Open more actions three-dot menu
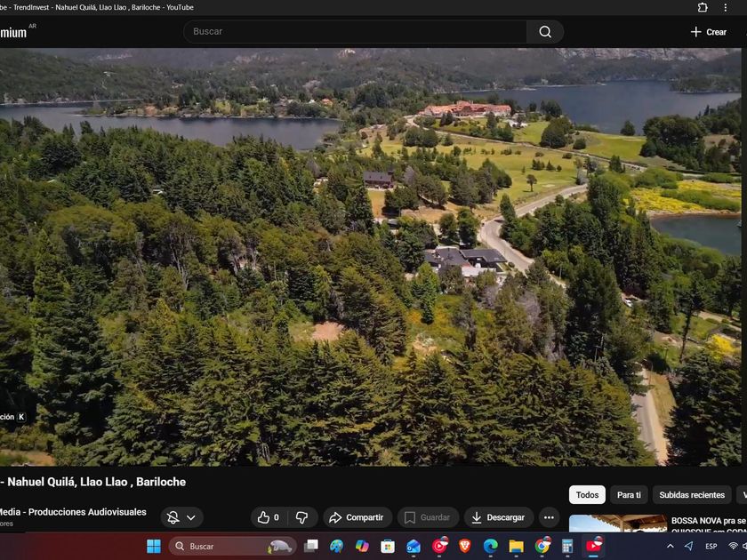 (x=549, y=517)
